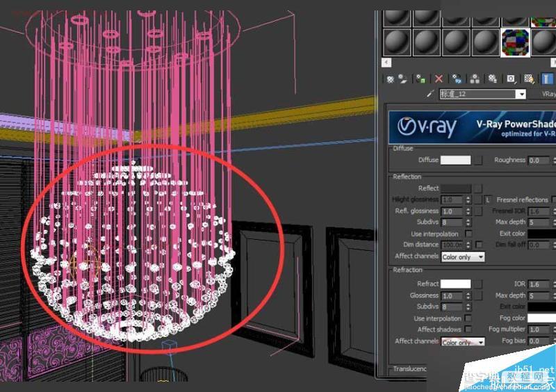This screenshot has width=556, height=392.
Task: Click the white Fog color swatch
Action: [542, 318]
